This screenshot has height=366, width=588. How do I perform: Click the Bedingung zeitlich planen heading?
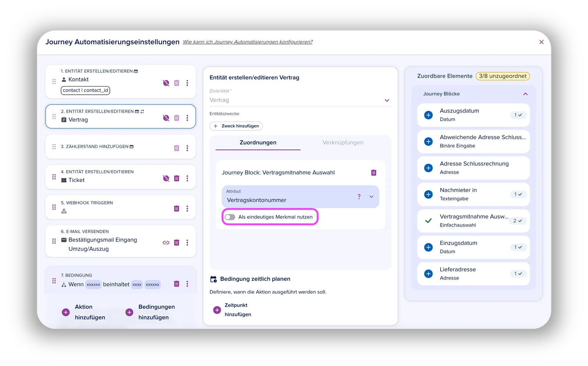pyautogui.click(x=255, y=279)
